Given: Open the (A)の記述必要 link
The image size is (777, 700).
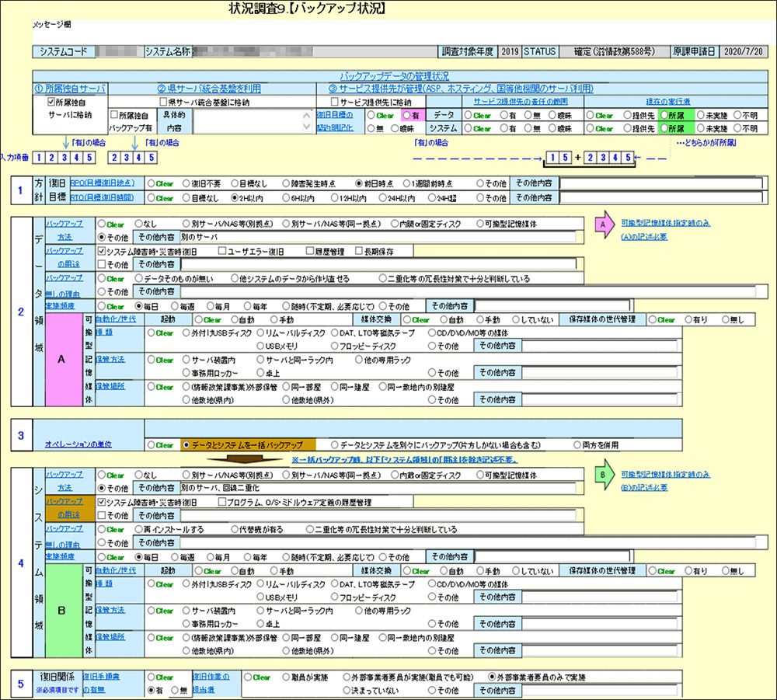Looking at the screenshot, I should (644, 237).
